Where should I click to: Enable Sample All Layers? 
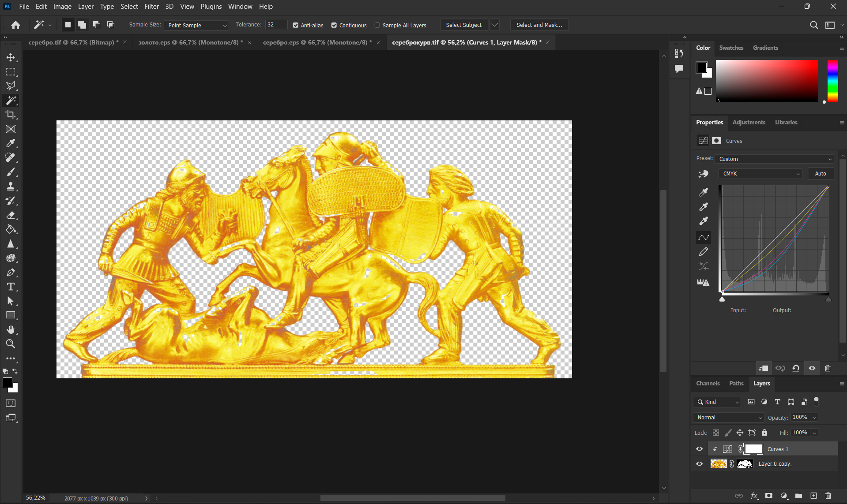pos(377,25)
